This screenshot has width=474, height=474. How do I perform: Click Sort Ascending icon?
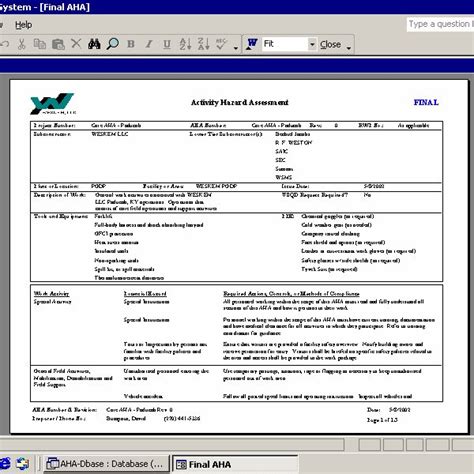click(185, 44)
